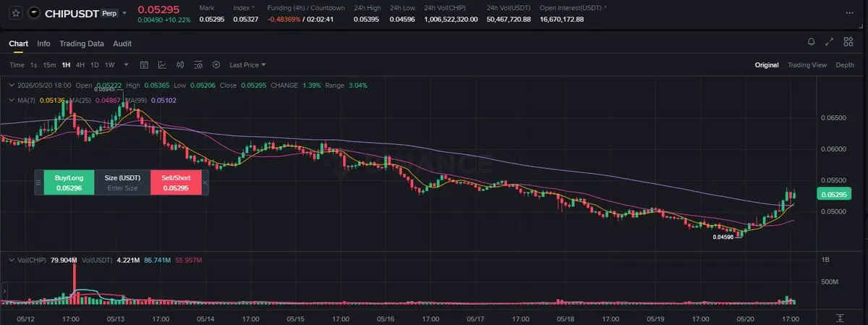Open the calendar date-range icon

point(144,64)
